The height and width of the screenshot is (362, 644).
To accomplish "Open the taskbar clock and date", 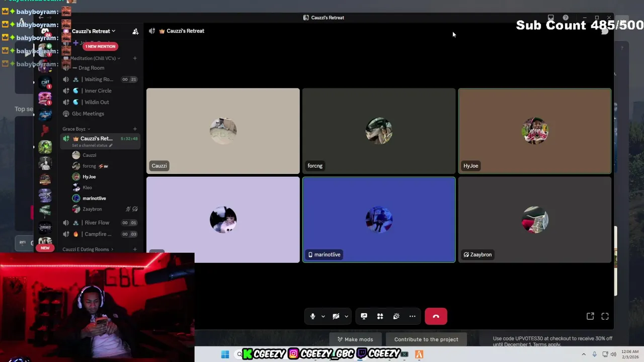I will tap(630, 354).
